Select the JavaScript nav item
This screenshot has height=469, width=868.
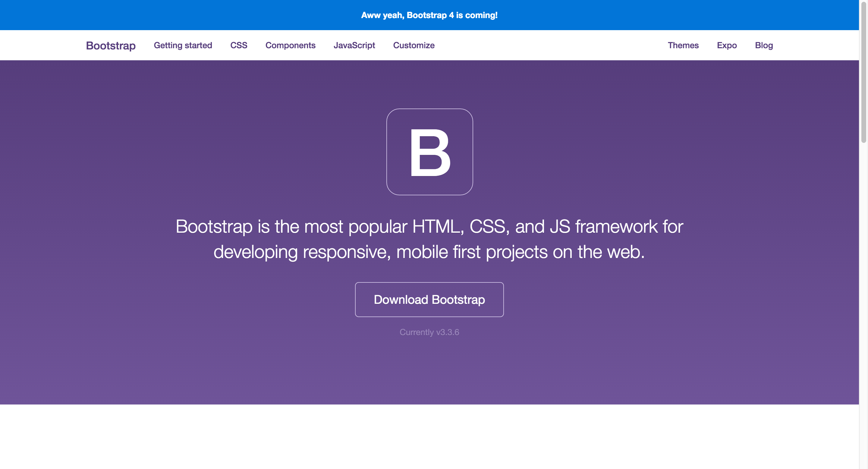click(x=354, y=46)
